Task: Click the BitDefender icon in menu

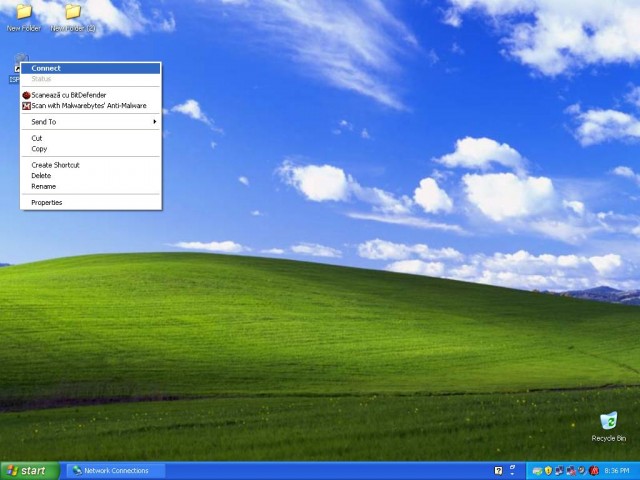Action: click(27, 95)
